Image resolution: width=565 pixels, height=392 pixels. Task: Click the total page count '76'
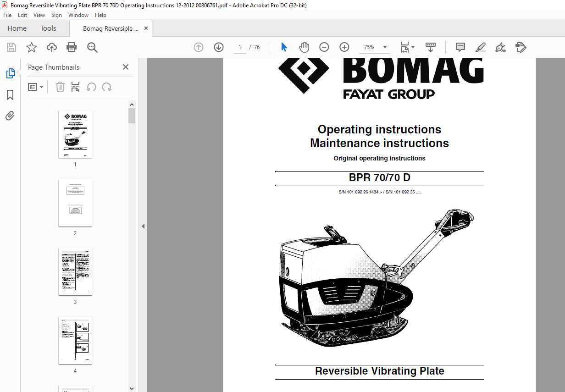[257, 47]
